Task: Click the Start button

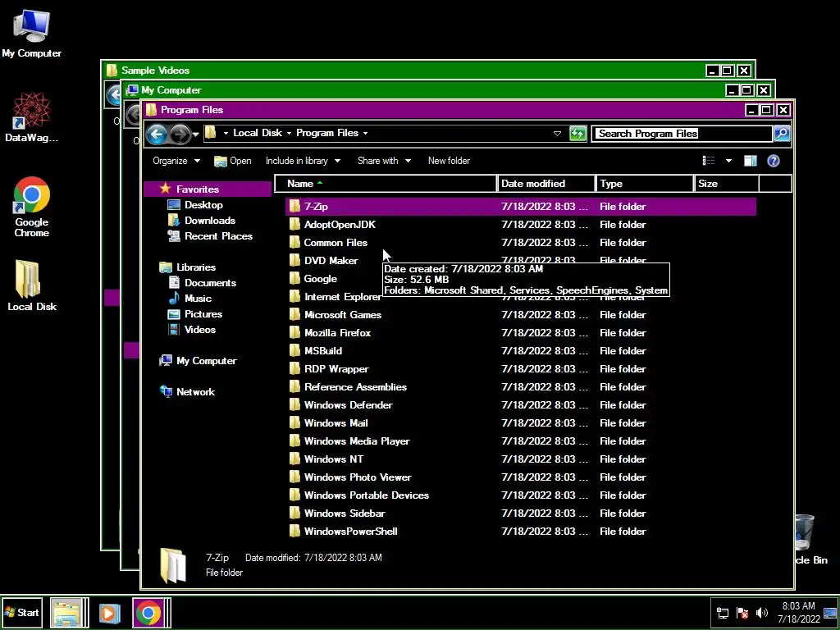Action: (x=22, y=613)
